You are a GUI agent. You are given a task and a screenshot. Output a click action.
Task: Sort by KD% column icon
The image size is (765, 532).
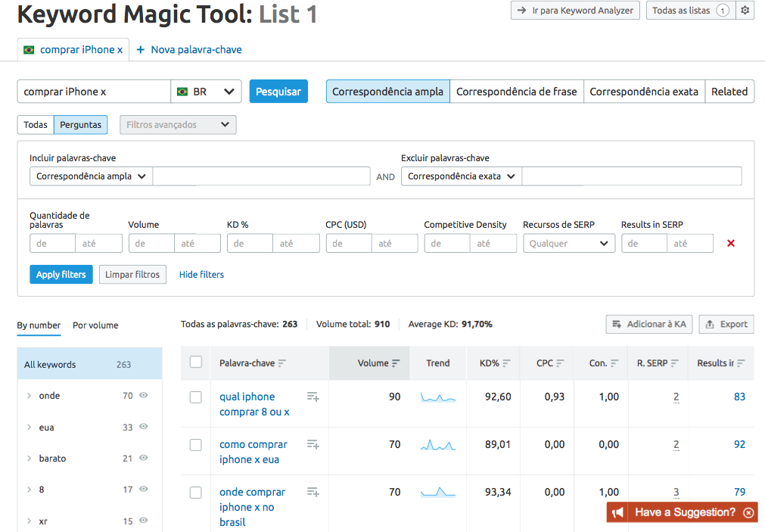[x=506, y=363]
